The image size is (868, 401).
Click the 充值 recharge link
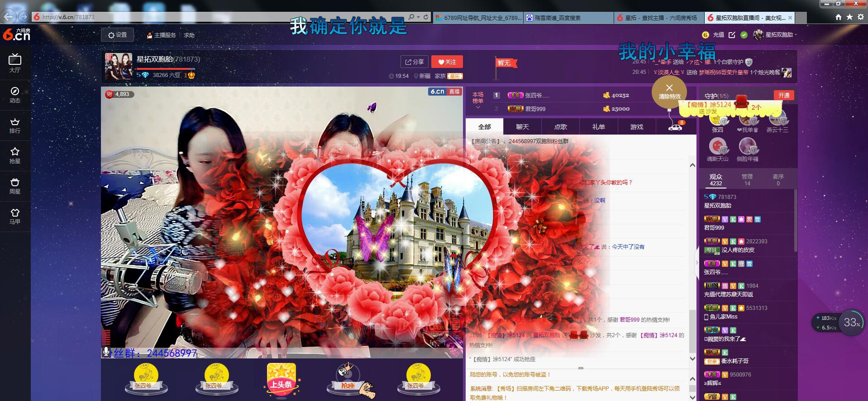719,35
